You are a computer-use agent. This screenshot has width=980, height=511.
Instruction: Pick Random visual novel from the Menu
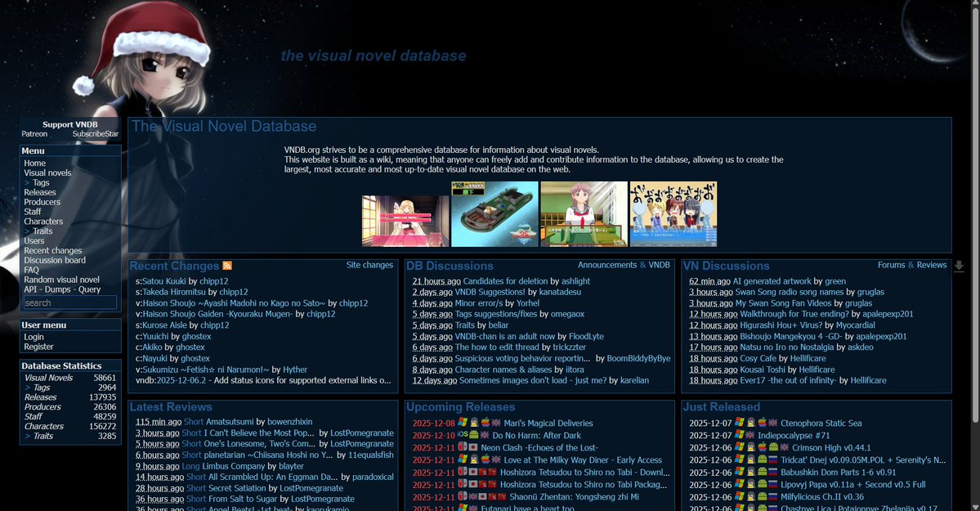coord(62,280)
